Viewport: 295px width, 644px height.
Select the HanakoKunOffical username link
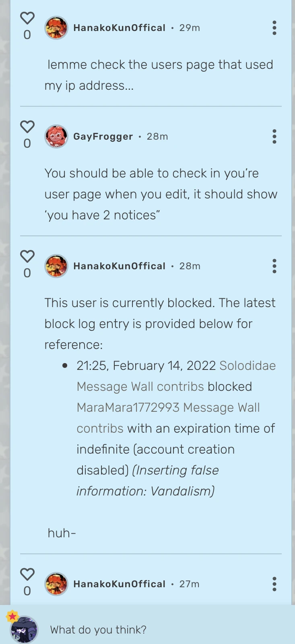coord(119,28)
